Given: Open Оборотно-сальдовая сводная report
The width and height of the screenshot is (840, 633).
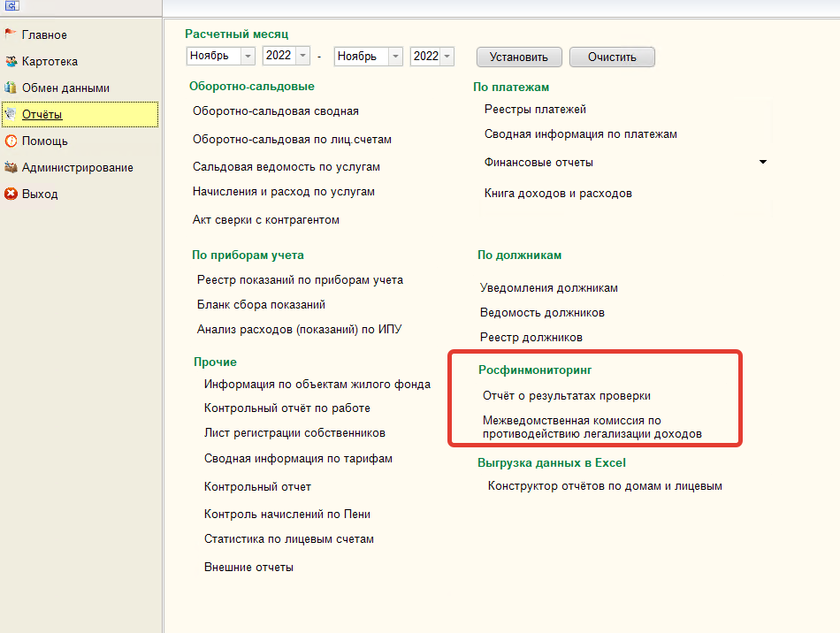Looking at the screenshot, I should coord(276,111).
